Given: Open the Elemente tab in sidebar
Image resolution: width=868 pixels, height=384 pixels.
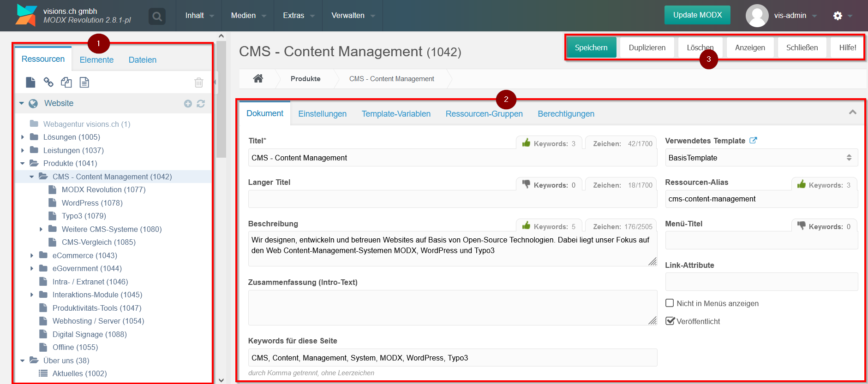Looking at the screenshot, I should coord(96,60).
